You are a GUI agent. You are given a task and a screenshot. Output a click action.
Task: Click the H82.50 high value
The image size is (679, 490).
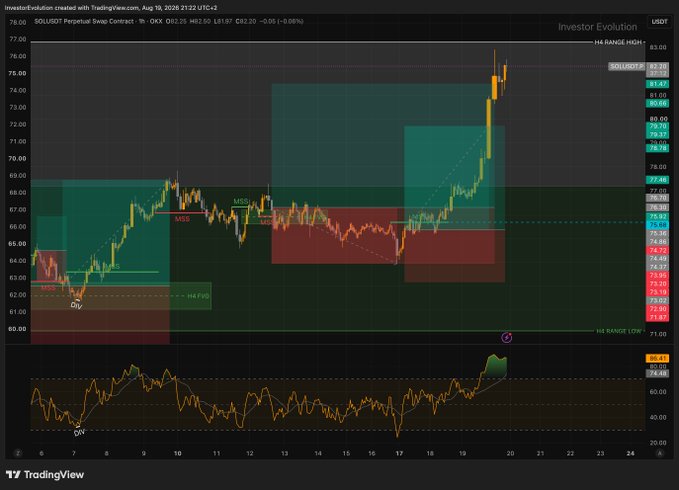(x=200, y=21)
